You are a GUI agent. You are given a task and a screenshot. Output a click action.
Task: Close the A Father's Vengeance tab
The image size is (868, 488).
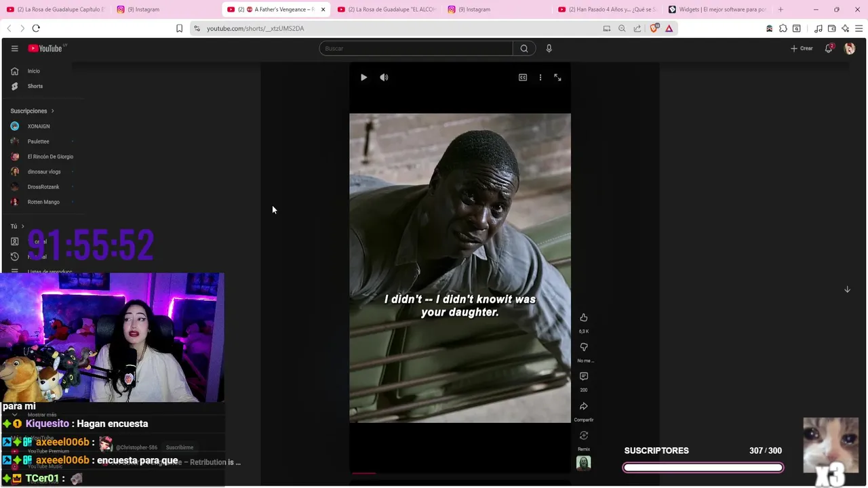coord(323,9)
